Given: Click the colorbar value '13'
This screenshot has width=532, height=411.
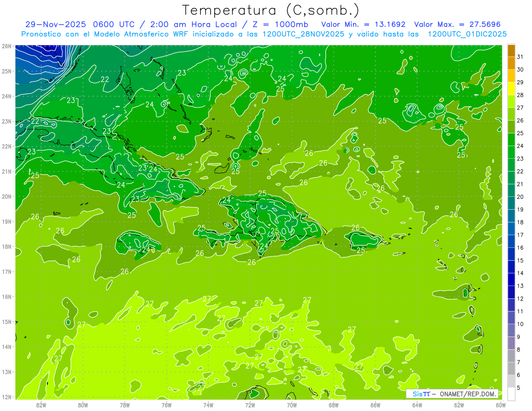Looking at the screenshot, I should 520,286.
